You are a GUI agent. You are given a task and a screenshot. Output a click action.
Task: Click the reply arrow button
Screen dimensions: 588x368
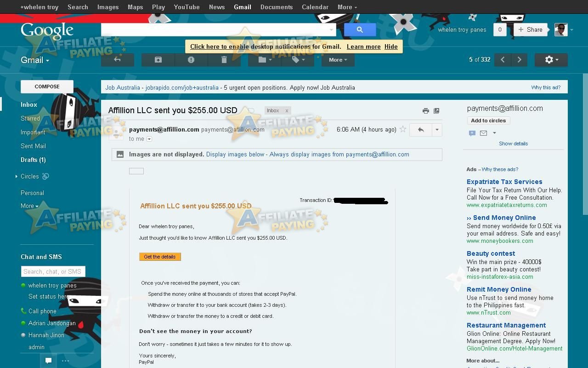click(x=421, y=130)
